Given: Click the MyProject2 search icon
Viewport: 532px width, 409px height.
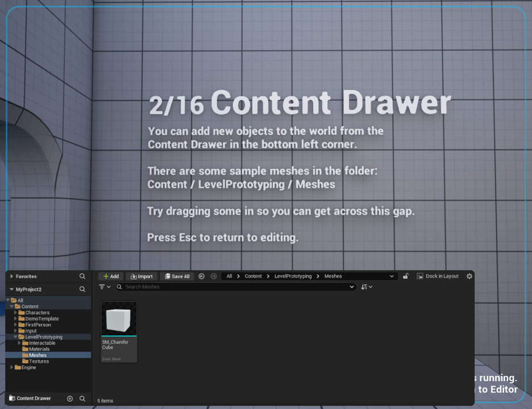Looking at the screenshot, I should (82, 289).
